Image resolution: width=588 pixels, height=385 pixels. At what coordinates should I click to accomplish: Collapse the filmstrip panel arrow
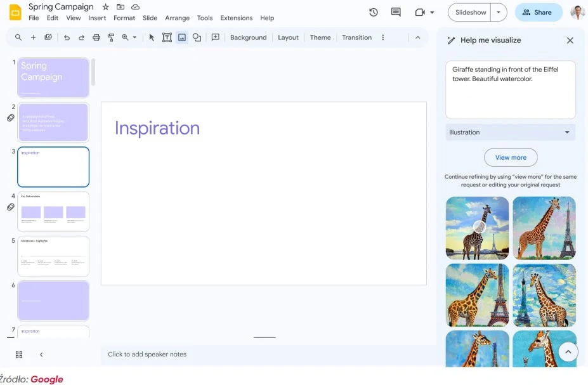tap(41, 355)
